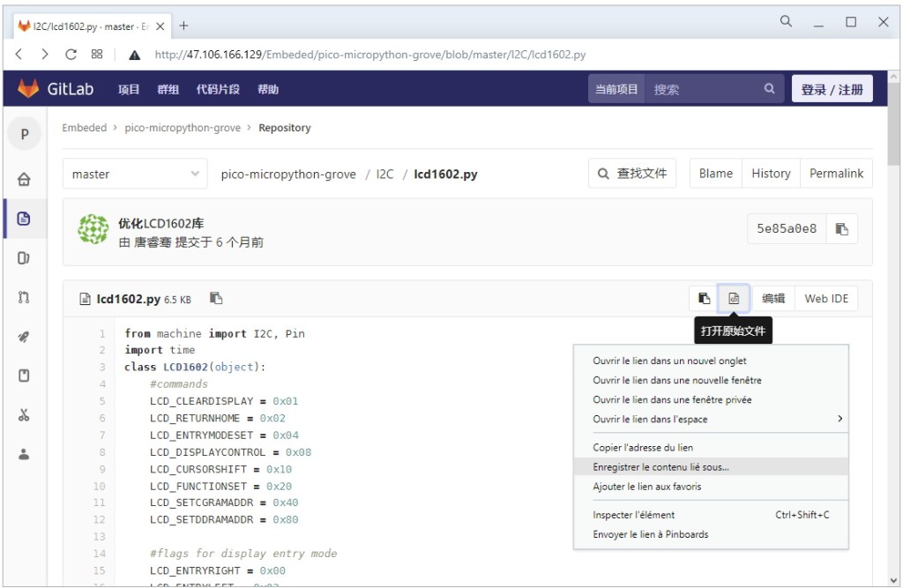903x588 pixels.
Task: Click the pico-micropython-grove breadcrumb link
Action: point(183,128)
